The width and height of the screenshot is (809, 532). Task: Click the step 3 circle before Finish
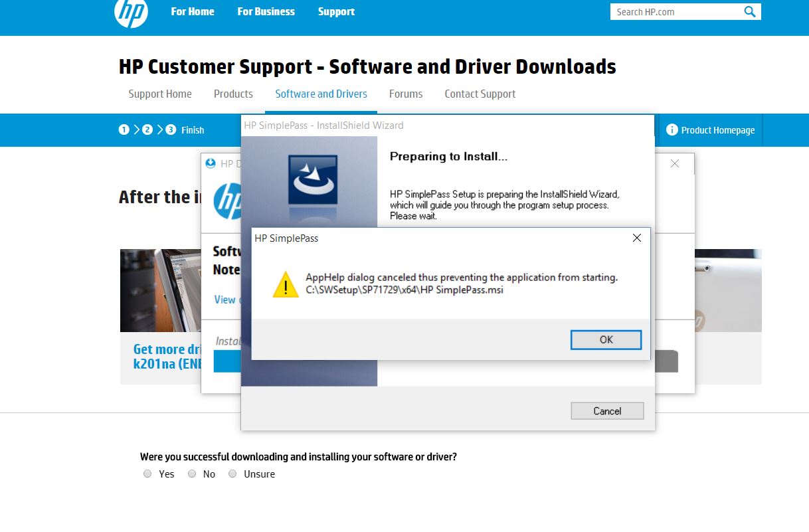tap(169, 130)
